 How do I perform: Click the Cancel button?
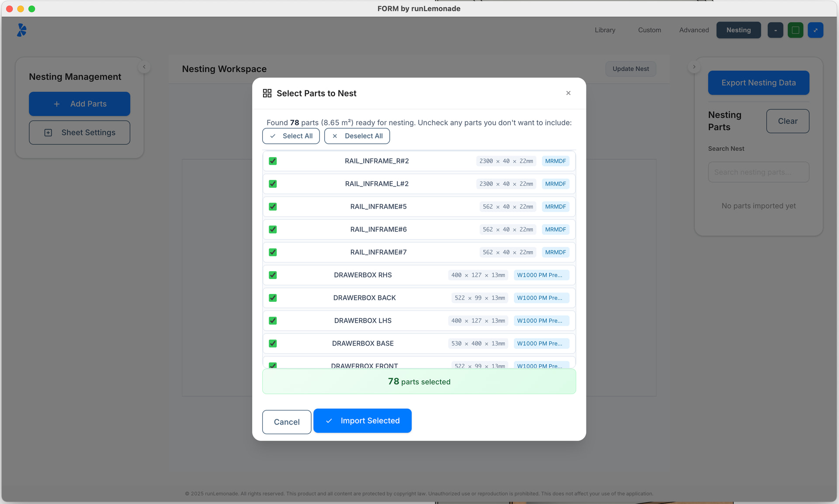(x=287, y=422)
